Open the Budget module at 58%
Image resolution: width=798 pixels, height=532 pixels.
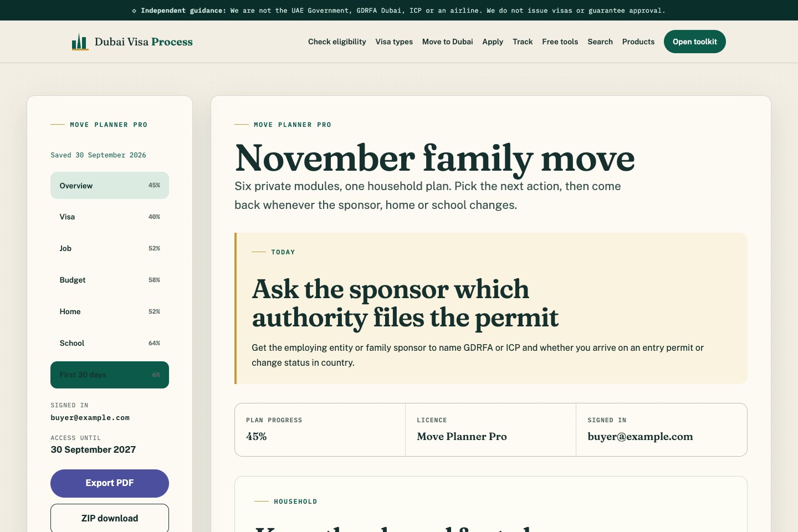[110, 280]
